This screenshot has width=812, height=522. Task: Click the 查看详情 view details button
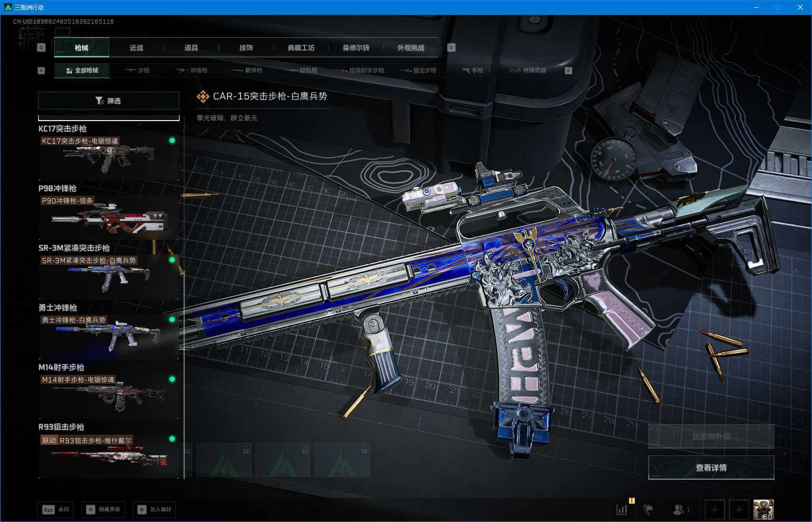pos(711,467)
